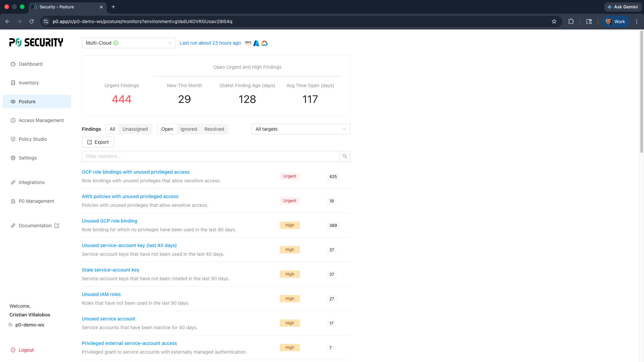Expand the Multi-Cloud environment dropdown
This screenshot has width=644, height=362.
pyautogui.click(x=128, y=43)
